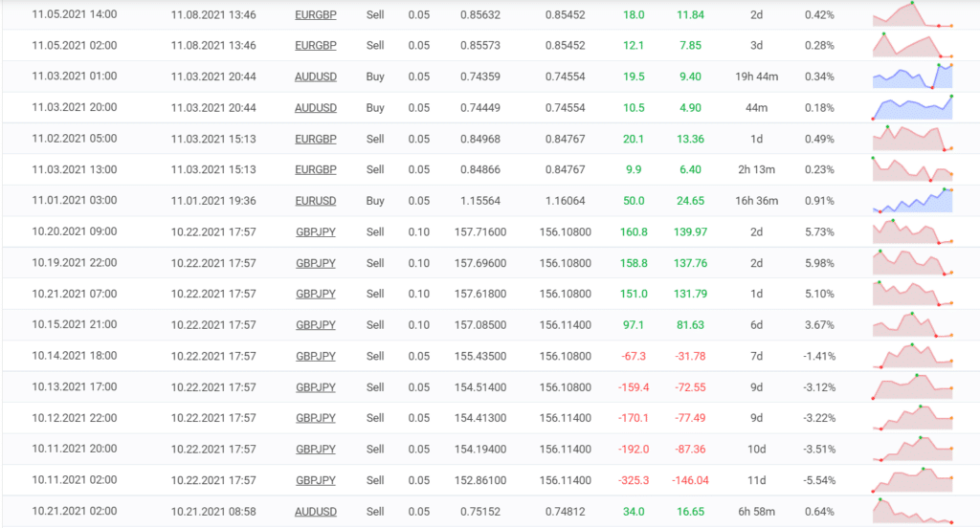Open AUDUSD link for the 0.74359 buy trade
Screen dimensions: 980x528
(x=315, y=77)
